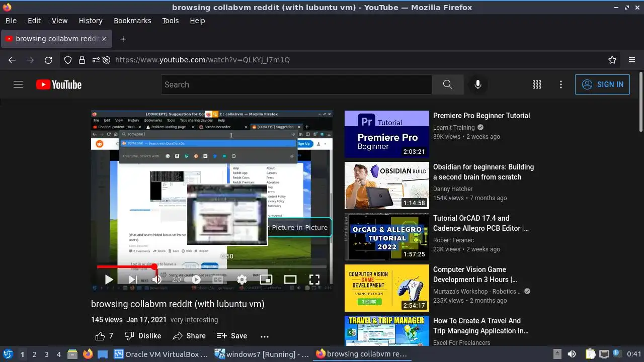This screenshot has height=362, width=644.
Task: Bookmark this page with the star
Action: 612,60
